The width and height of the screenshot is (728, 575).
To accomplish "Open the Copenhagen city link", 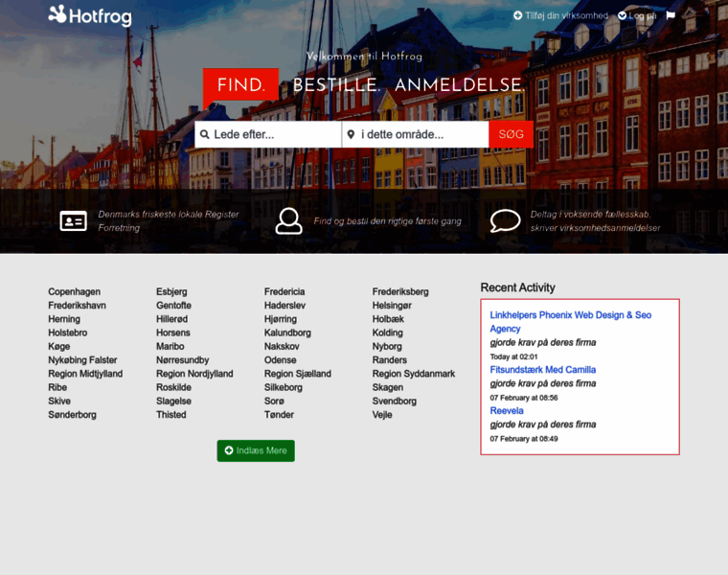I will (x=75, y=291).
